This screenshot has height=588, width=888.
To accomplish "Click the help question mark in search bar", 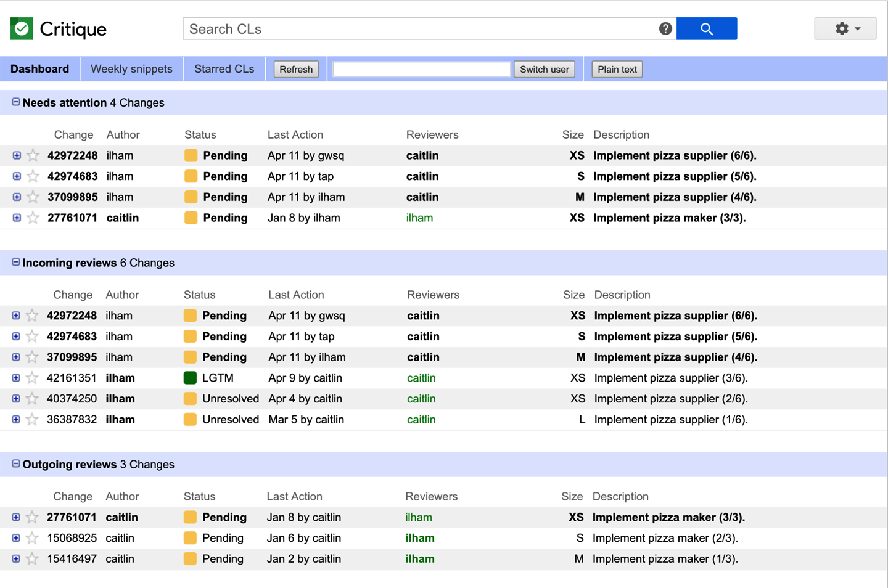I will [665, 28].
